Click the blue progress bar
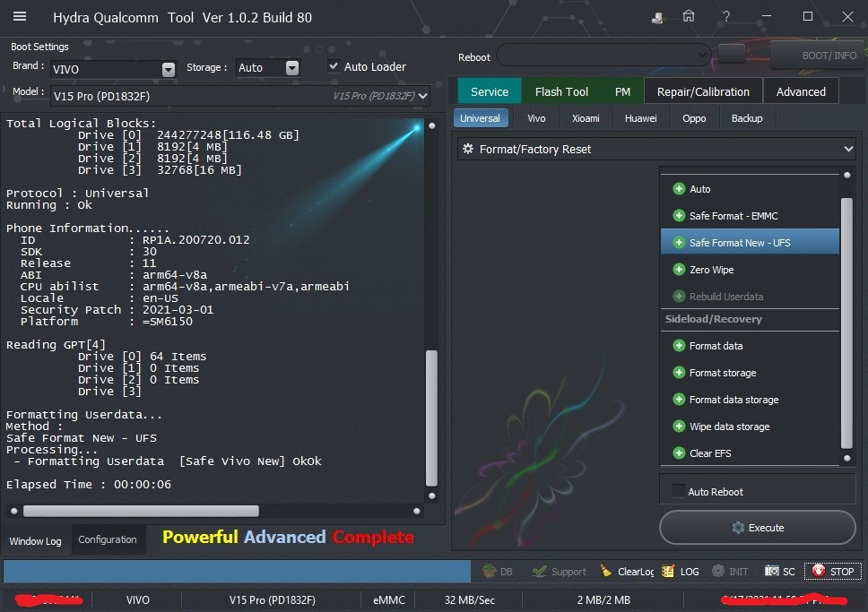This screenshot has width=868, height=612. click(237, 571)
